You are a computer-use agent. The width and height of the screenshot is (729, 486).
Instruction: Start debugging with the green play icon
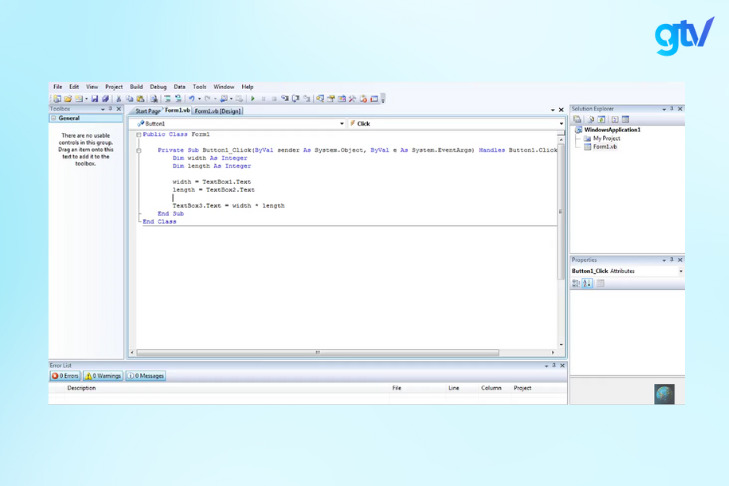pos(253,99)
